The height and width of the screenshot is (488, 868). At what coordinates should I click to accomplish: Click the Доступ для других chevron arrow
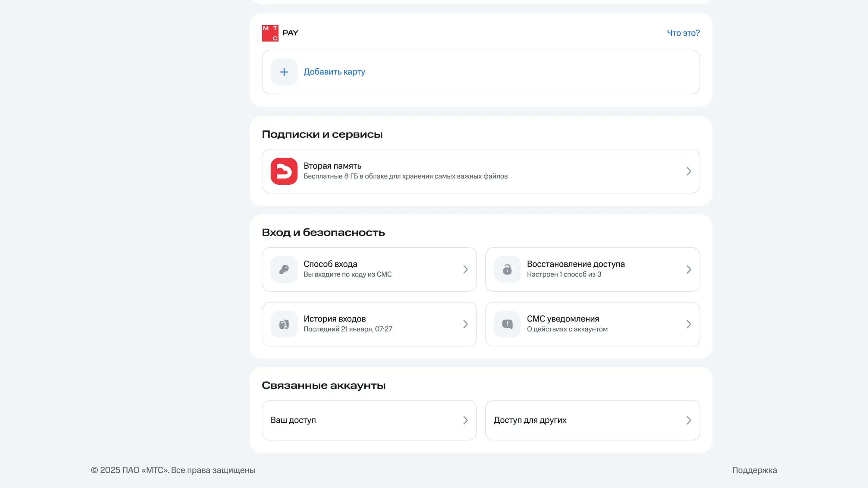click(x=688, y=420)
